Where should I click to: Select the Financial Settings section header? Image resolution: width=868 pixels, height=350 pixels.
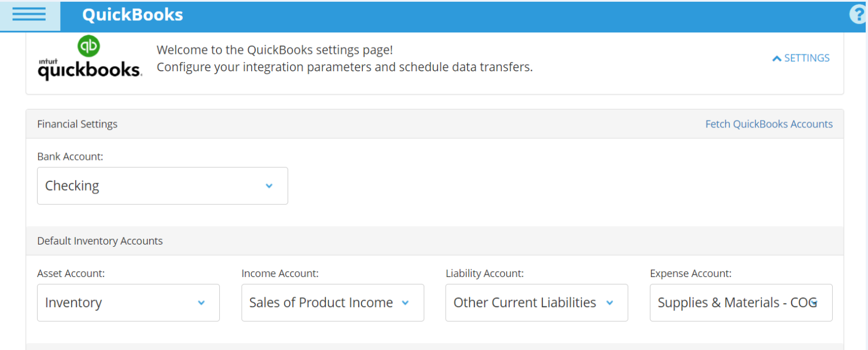pyautogui.click(x=77, y=123)
